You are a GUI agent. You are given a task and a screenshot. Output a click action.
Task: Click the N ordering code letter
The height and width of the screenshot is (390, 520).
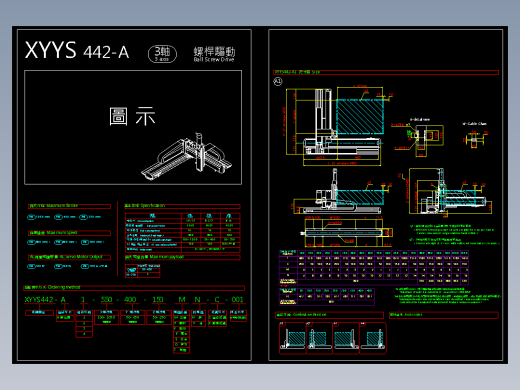197,300
